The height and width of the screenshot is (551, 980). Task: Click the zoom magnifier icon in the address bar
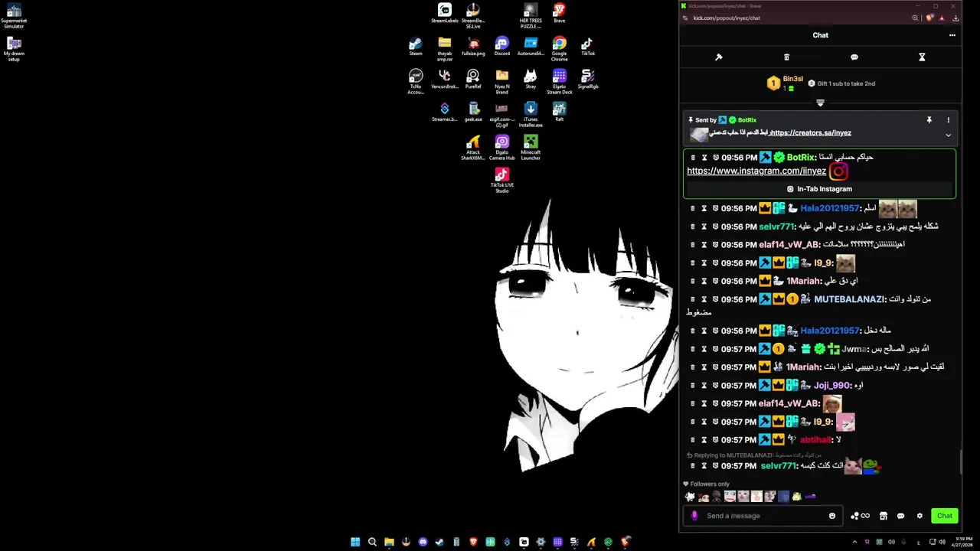point(915,18)
